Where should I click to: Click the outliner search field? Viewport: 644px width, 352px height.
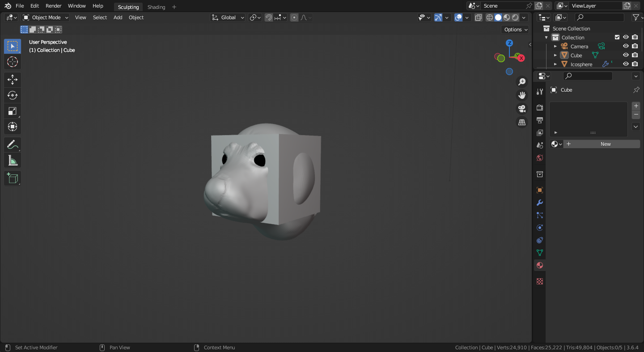tap(599, 17)
